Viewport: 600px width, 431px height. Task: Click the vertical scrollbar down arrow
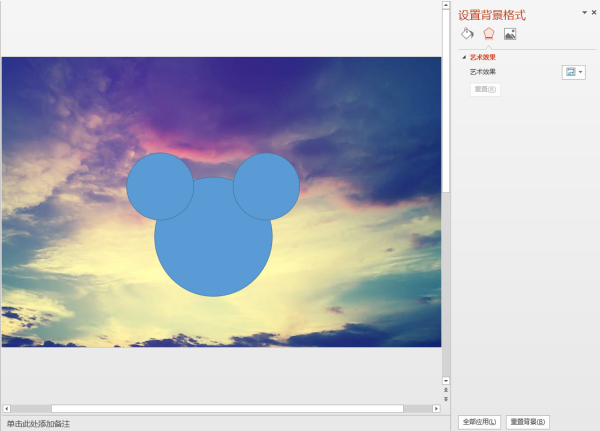[446, 380]
